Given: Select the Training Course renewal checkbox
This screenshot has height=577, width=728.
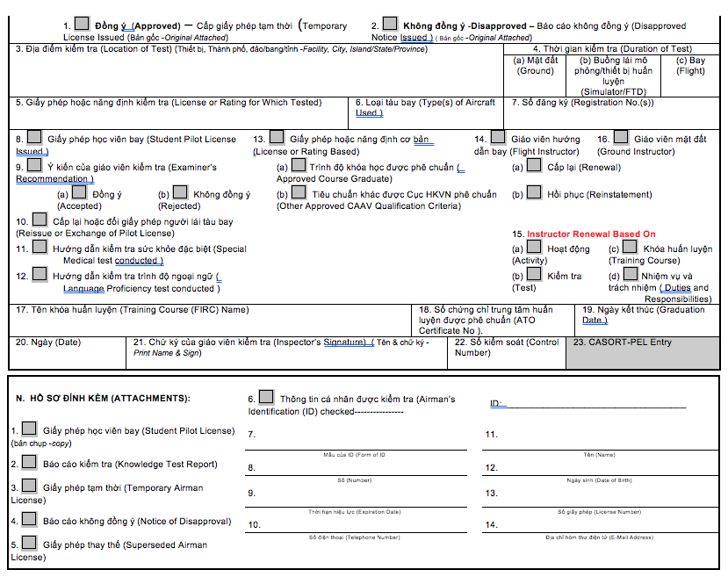Looking at the screenshot, I should coord(630,247).
